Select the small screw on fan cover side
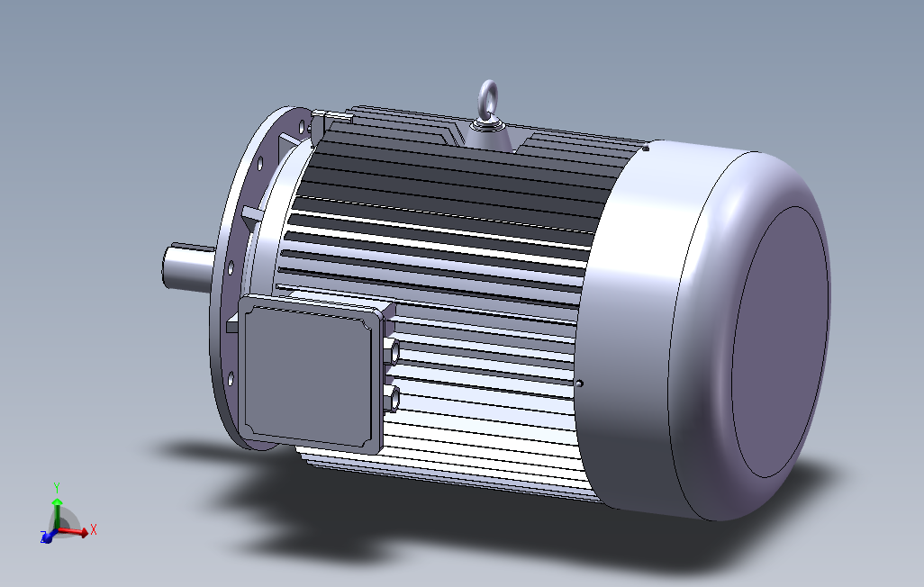Screen dimensions: 924x587 pyautogui.click(x=579, y=384)
